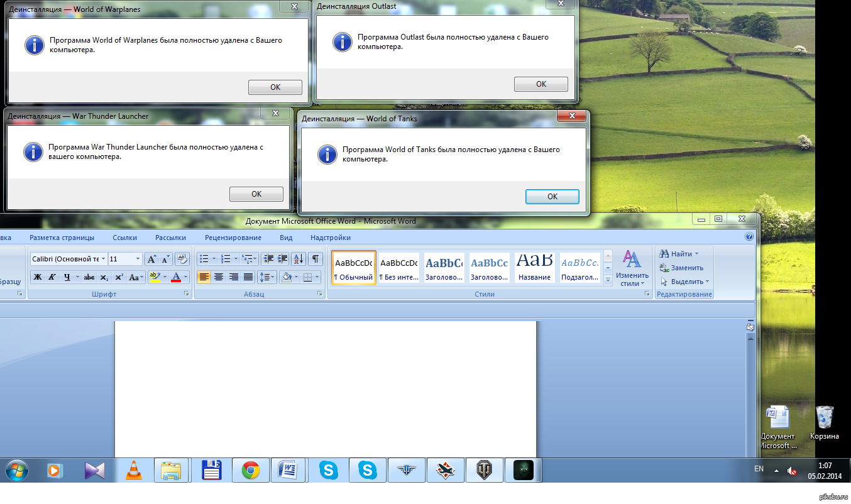851x504 pixels.
Task: Open Изменить стили dropdown
Action: 632,268
